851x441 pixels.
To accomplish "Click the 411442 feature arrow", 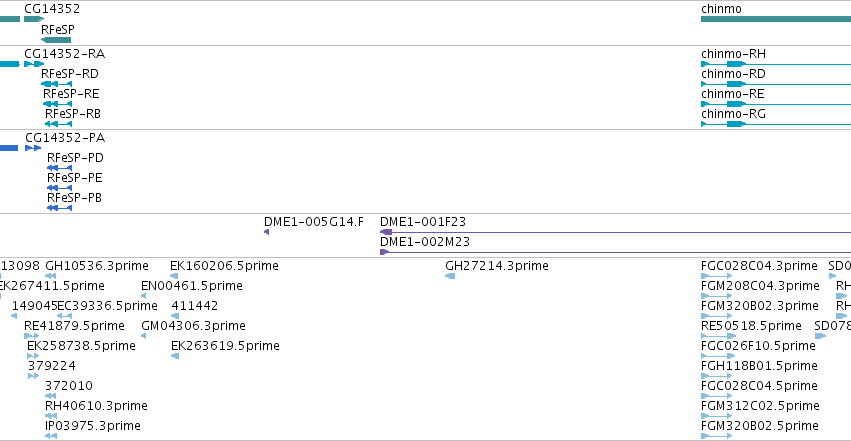I will tap(175, 316).
